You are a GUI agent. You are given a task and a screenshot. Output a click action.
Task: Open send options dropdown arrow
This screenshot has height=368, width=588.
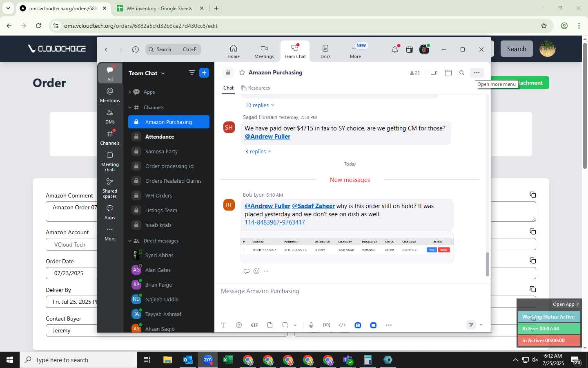click(481, 325)
